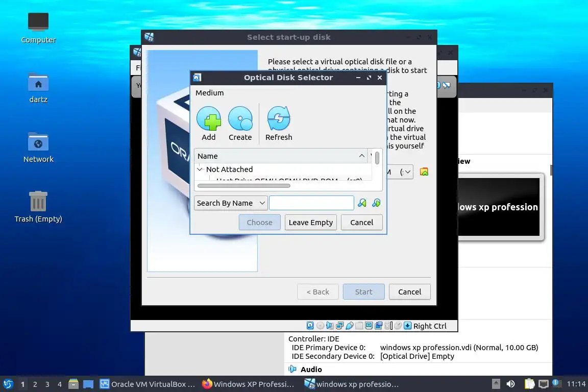Switch to windows xp professio... VM taskbar item

pyautogui.click(x=351, y=384)
